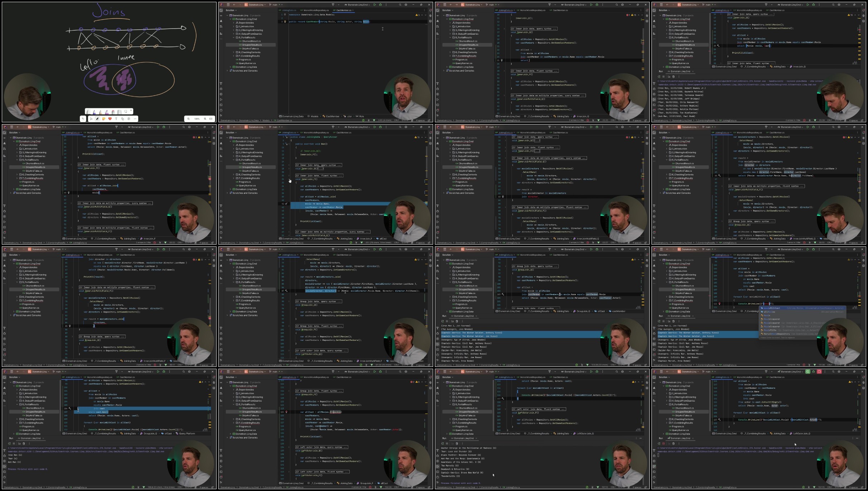
Task: Click 'Thunderbolts (0)' run output line
Action: pyautogui.click(x=450, y=476)
